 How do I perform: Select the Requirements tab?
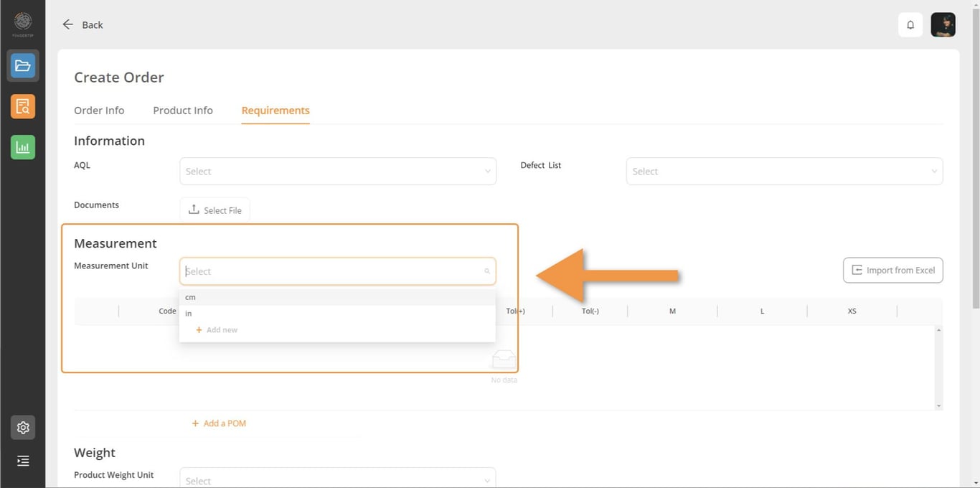[275, 111]
